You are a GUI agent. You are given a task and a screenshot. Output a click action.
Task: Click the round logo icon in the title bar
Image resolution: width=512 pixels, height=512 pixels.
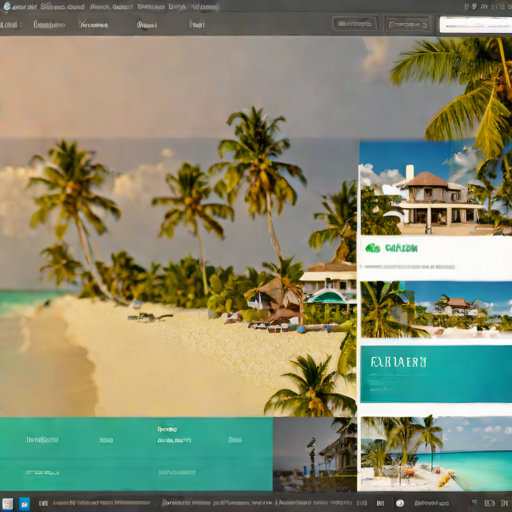pos(6,6)
